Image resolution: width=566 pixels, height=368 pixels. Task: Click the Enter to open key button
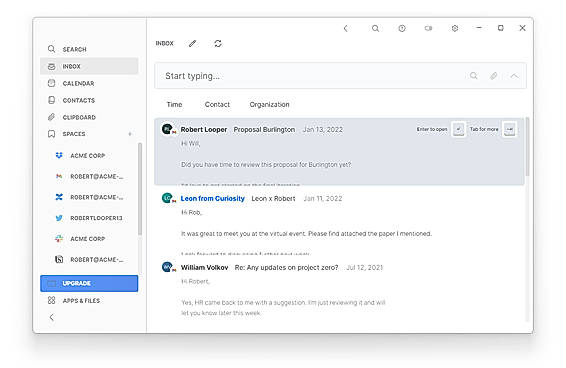[x=459, y=129]
